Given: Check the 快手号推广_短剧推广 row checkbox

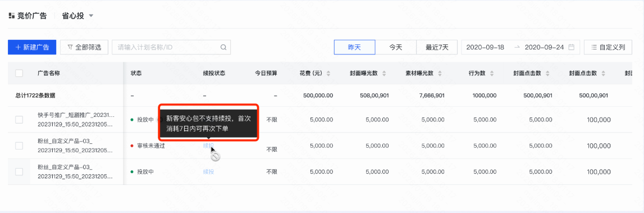Looking at the screenshot, I should click(19, 120).
